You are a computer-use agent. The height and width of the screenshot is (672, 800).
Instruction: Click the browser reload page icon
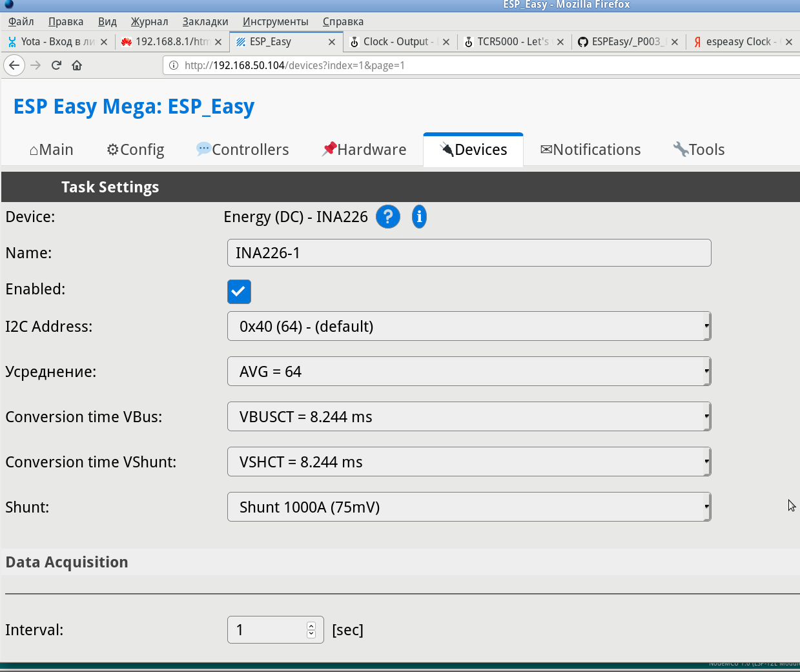coord(56,65)
